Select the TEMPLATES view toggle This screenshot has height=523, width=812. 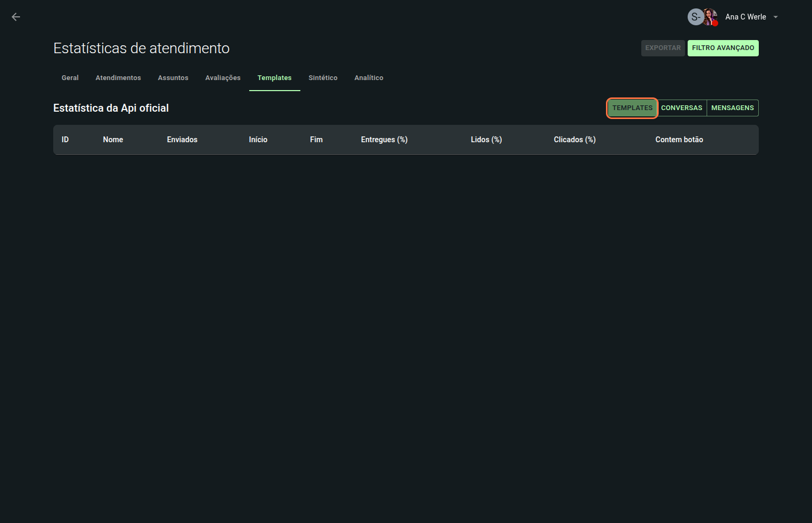coord(632,108)
